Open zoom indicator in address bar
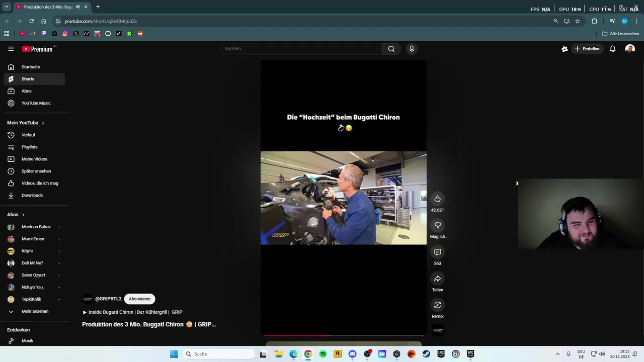This screenshot has height=362, width=644. [555, 21]
